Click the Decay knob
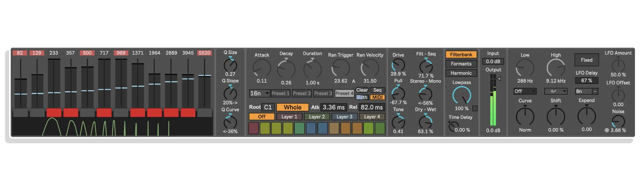The image size is (644, 185). click(286, 69)
